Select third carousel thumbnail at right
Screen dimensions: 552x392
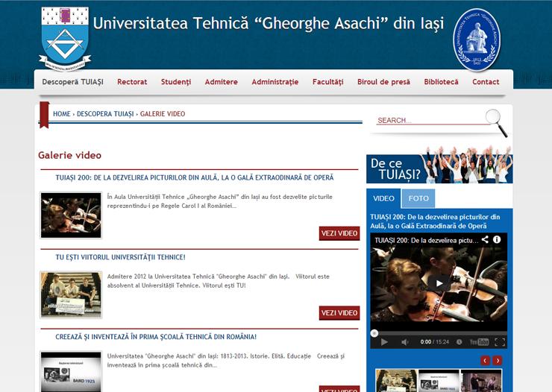tap(481, 380)
